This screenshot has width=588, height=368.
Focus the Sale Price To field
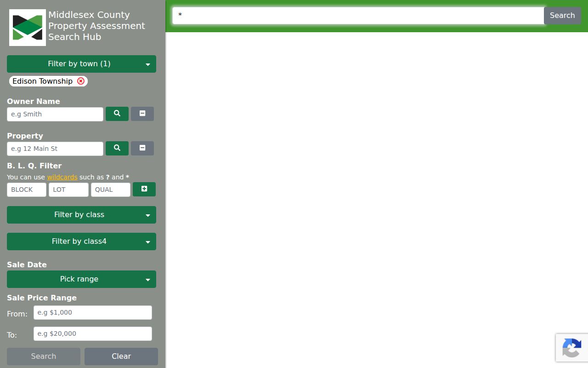click(93, 333)
